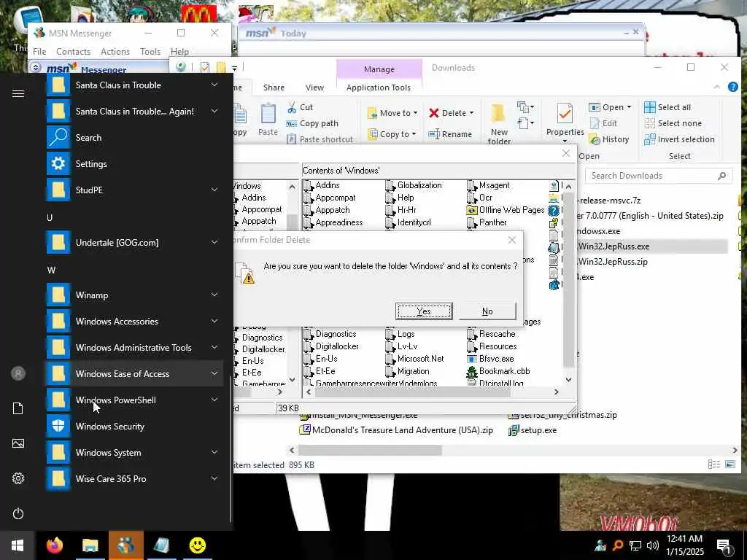Click History in the Open group
747x560 pixels.
[x=609, y=139]
